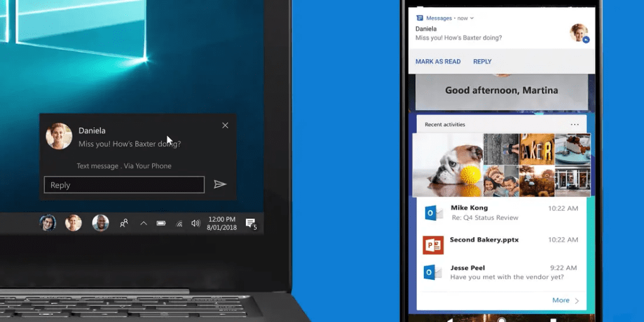Click the PowerPoint icon for Second Bakery.pptx
The width and height of the screenshot is (644, 322).
click(433, 245)
